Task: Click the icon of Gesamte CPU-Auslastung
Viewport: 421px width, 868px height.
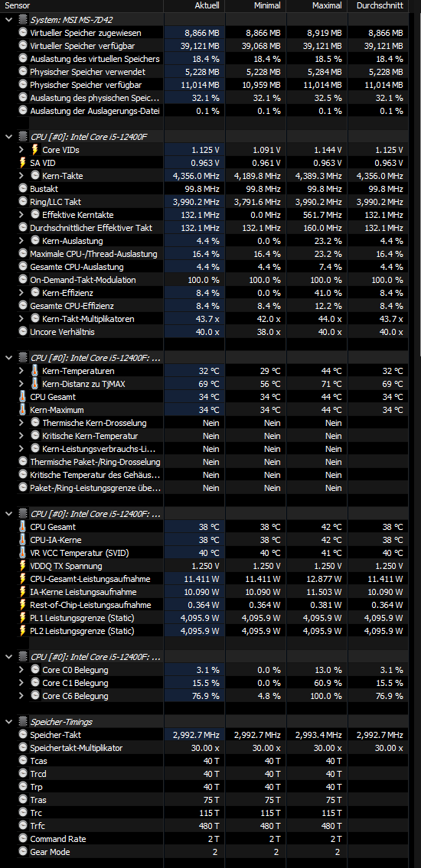Action: (23, 266)
